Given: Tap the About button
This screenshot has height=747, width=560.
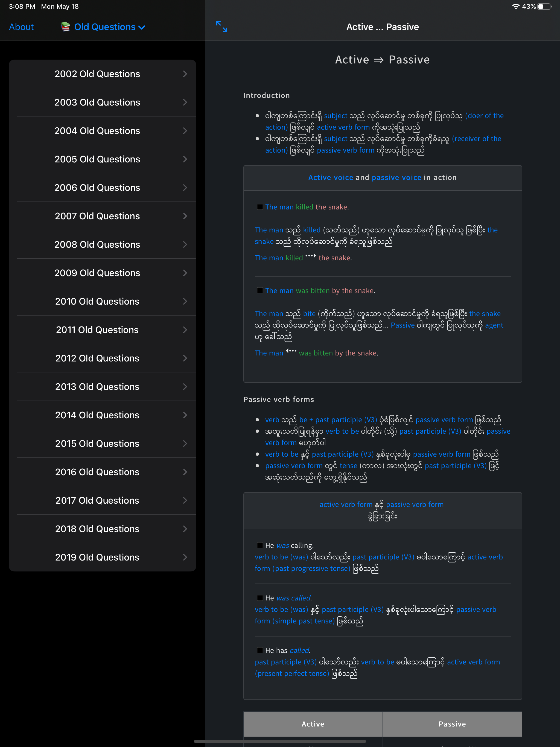Looking at the screenshot, I should coord(21,27).
